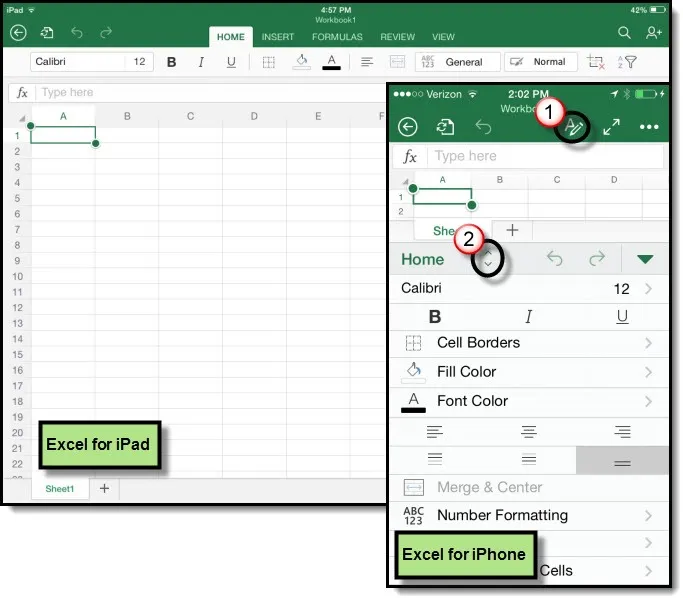
Task: Toggle Bold in iPhone panel
Action: (435, 317)
